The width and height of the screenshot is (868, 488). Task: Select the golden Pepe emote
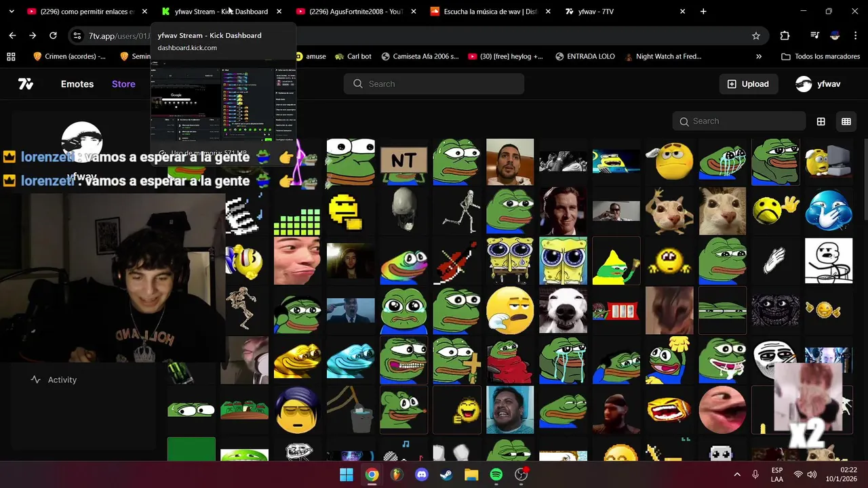297,360
